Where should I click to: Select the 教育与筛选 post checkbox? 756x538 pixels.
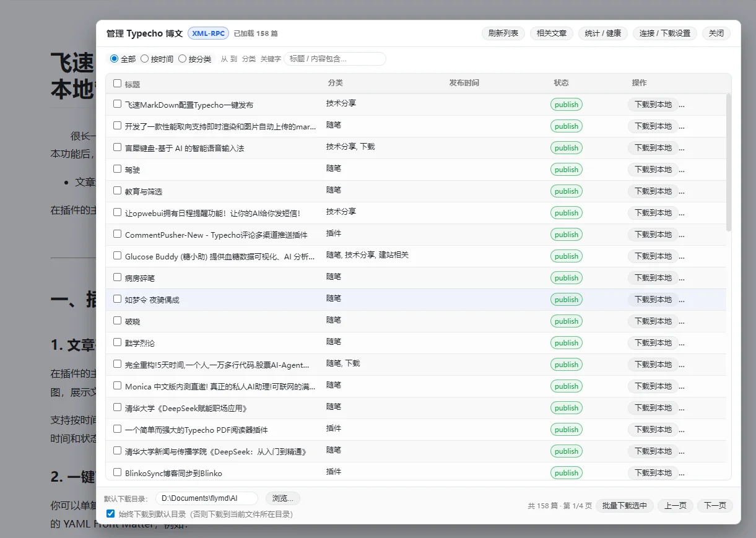pos(118,191)
